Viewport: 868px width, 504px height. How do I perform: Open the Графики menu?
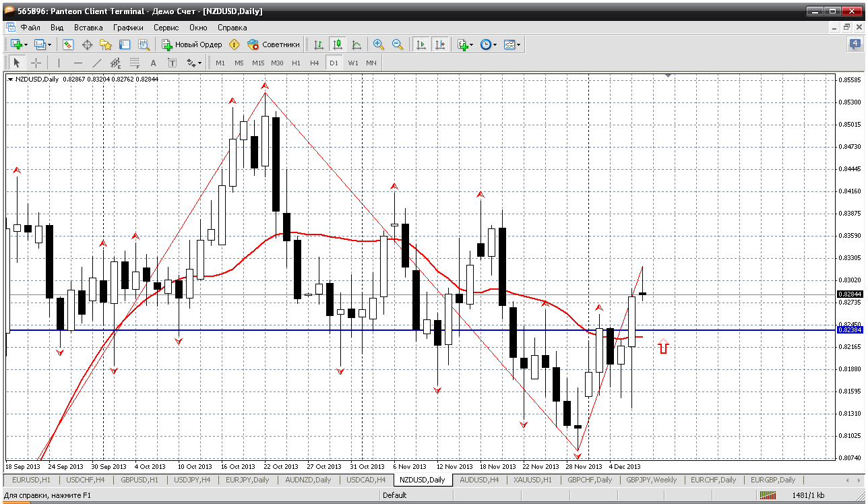point(128,28)
